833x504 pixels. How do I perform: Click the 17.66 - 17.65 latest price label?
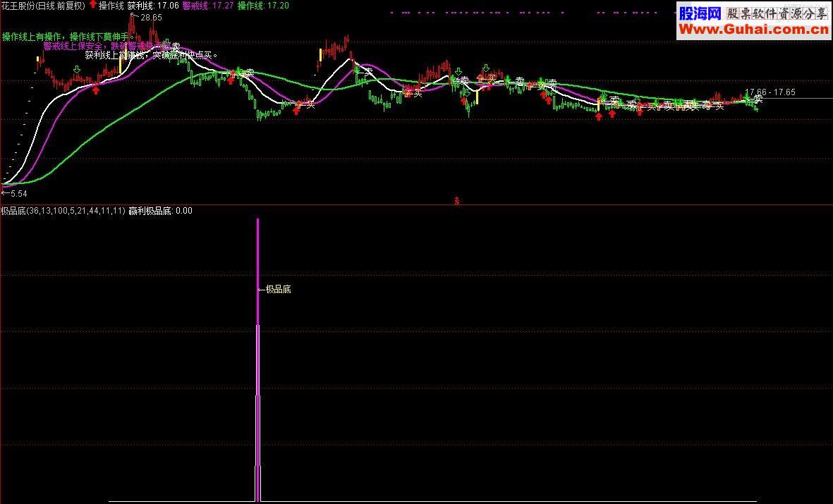pos(770,92)
